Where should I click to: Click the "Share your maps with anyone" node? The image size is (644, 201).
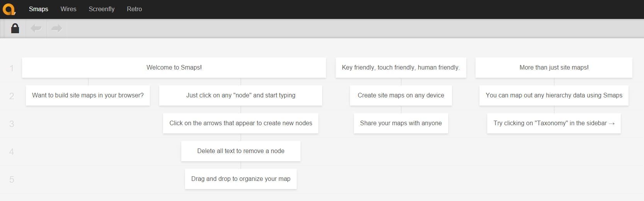coord(401,123)
